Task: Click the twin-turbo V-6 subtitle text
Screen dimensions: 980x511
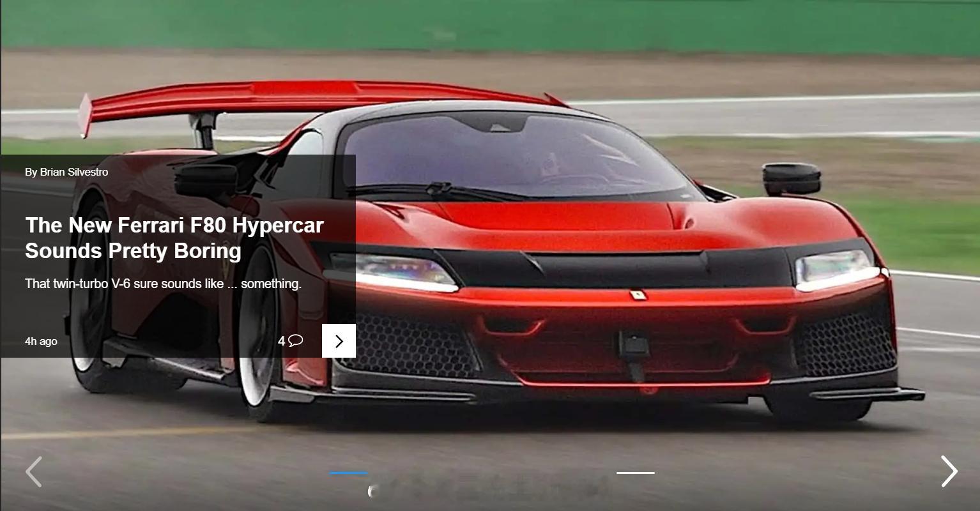Action: (x=163, y=284)
